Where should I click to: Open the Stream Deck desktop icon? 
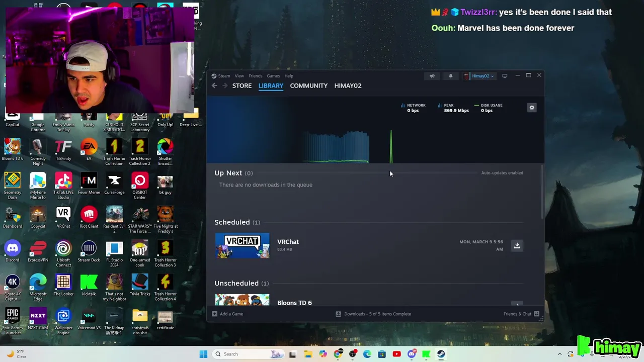pyautogui.click(x=89, y=251)
